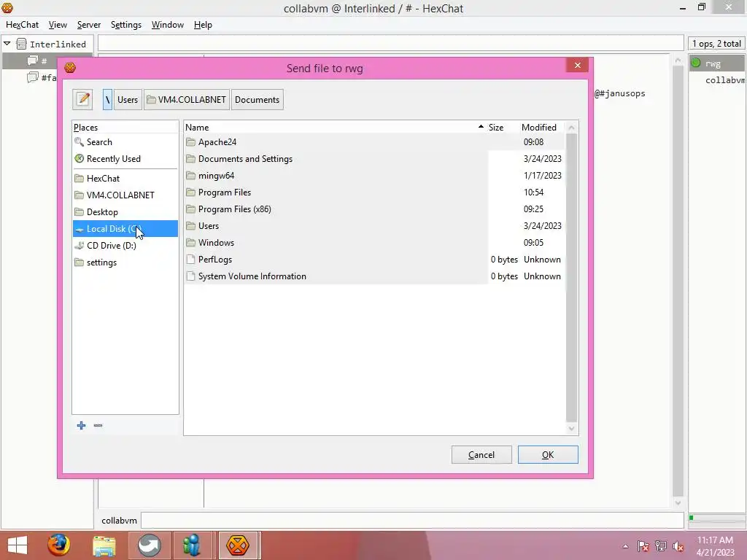Screen dimensions: 747x560
Task: Click the plus add-bookmark icon
Action: click(x=82, y=425)
